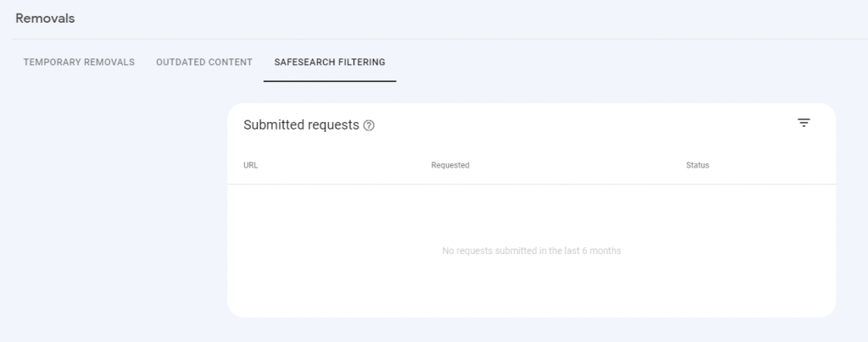Image resolution: width=868 pixels, height=342 pixels.
Task: Switch to the Temporary Removals tab
Action: pos(79,63)
